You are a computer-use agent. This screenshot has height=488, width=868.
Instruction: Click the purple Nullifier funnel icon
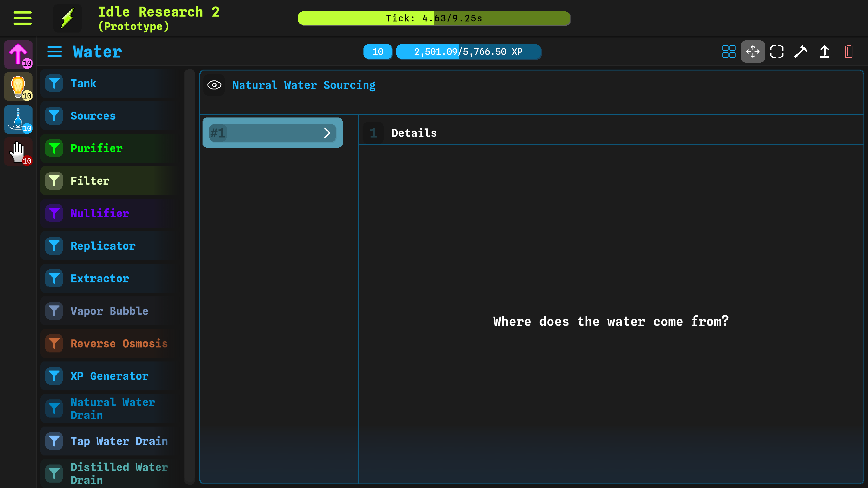pos(54,213)
